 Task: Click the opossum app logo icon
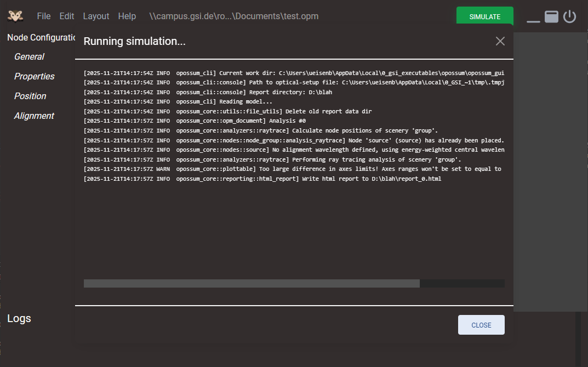15,16
